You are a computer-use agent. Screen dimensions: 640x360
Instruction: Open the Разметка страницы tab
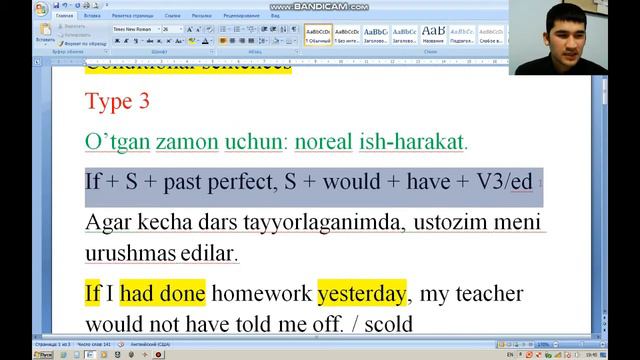(x=133, y=16)
